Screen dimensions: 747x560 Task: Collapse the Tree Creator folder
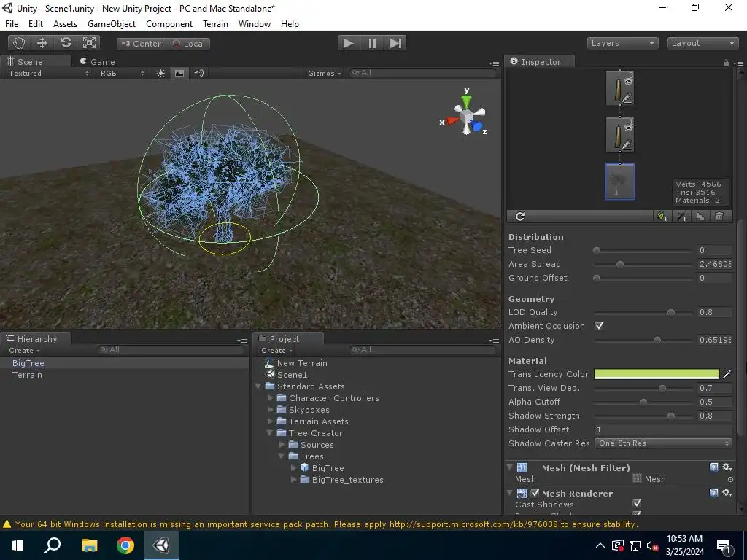(x=270, y=433)
